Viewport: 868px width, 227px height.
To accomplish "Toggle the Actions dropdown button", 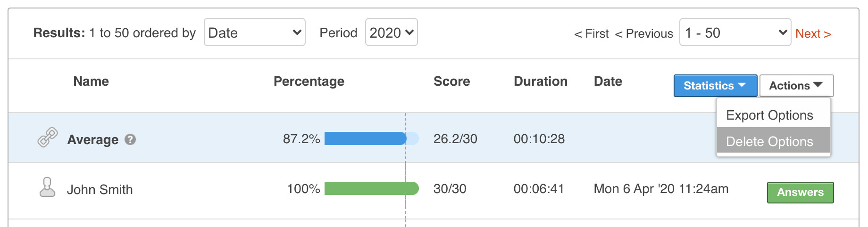I will (x=796, y=86).
